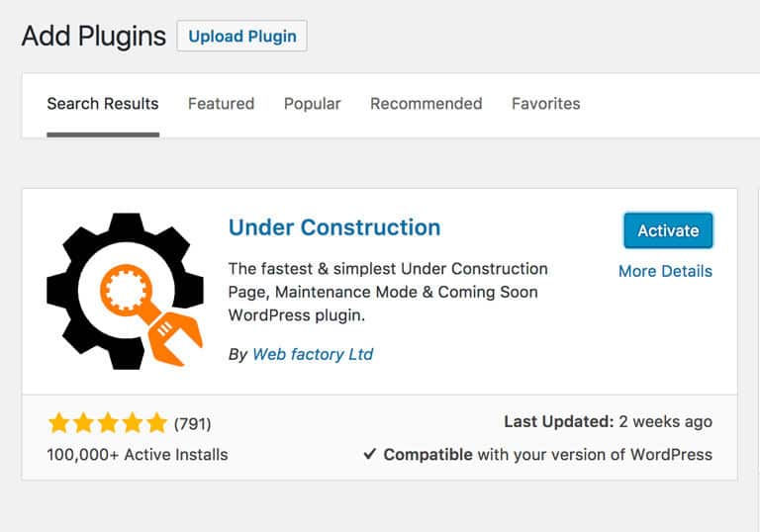
Task: Open the Under Construction plugin title
Action: point(334,227)
